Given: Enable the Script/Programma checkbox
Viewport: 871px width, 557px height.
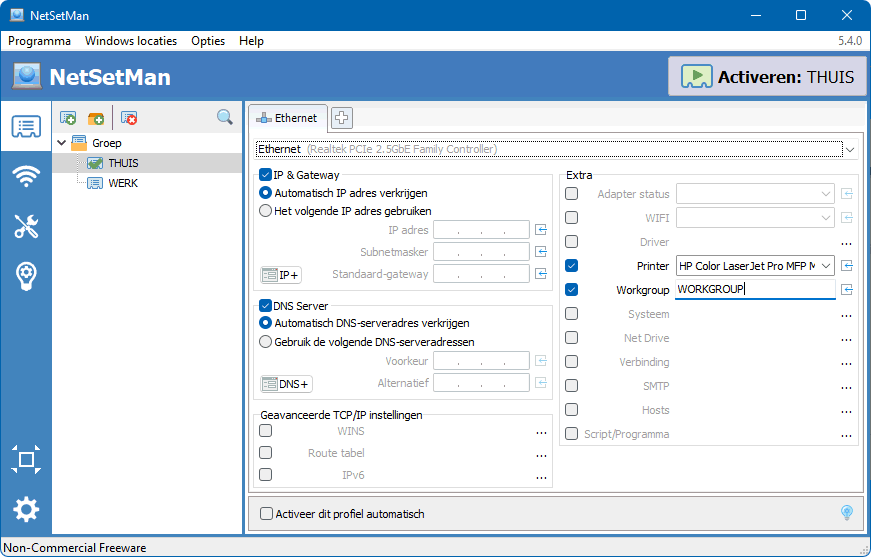Looking at the screenshot, I should click(571, 434).
